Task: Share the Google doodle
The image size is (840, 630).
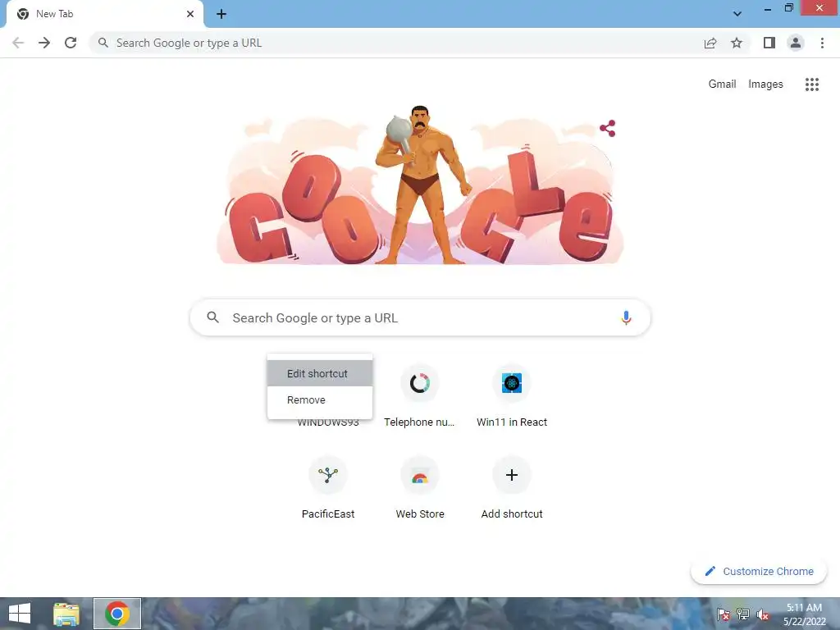Action: click(608, 128)
